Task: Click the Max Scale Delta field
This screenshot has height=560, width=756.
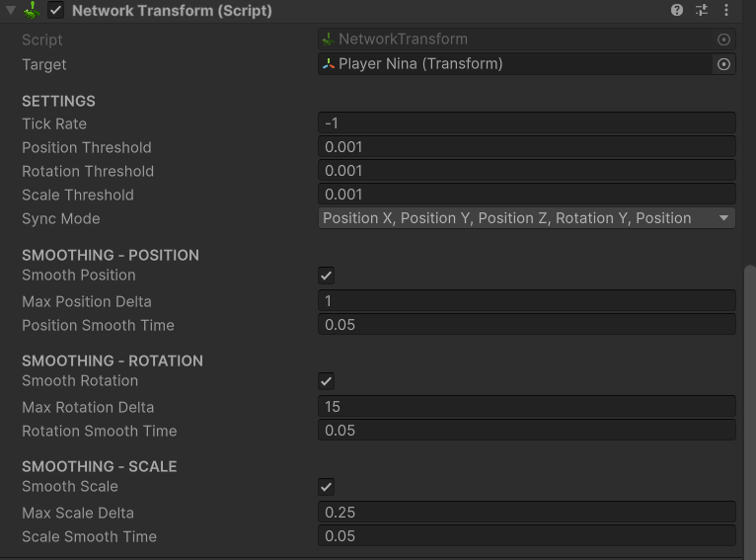Action: tap(526, 513)
